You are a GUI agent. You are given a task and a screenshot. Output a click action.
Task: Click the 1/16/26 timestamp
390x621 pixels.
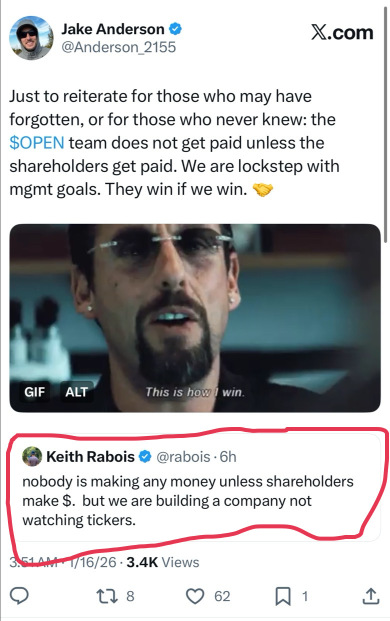click(93, 562)
